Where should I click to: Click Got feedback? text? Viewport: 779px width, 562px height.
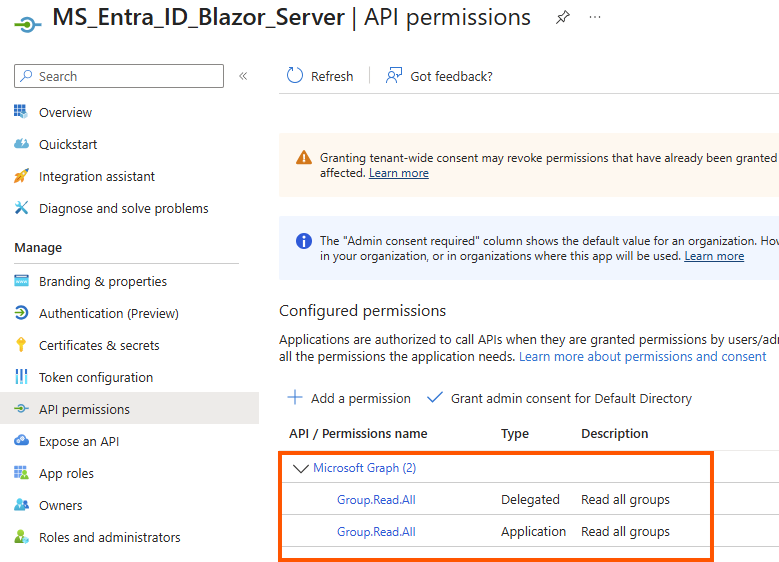point(451,77)
